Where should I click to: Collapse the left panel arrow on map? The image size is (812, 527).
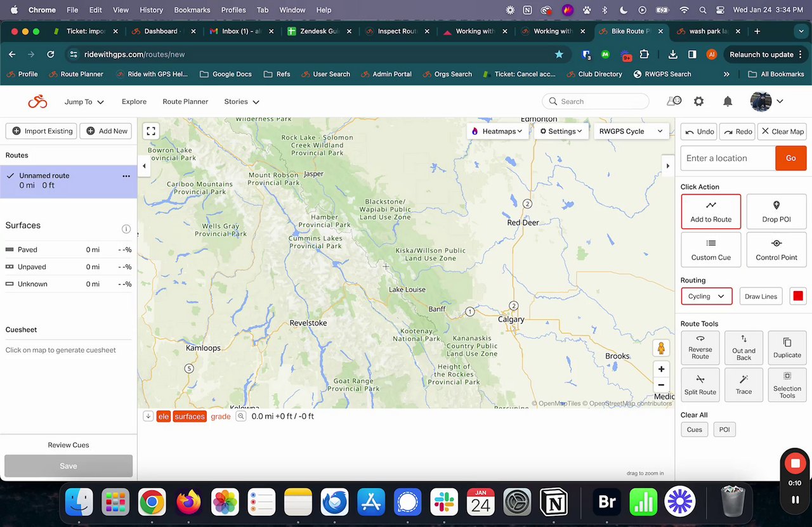pyautogui.click(x=144, y=166)
